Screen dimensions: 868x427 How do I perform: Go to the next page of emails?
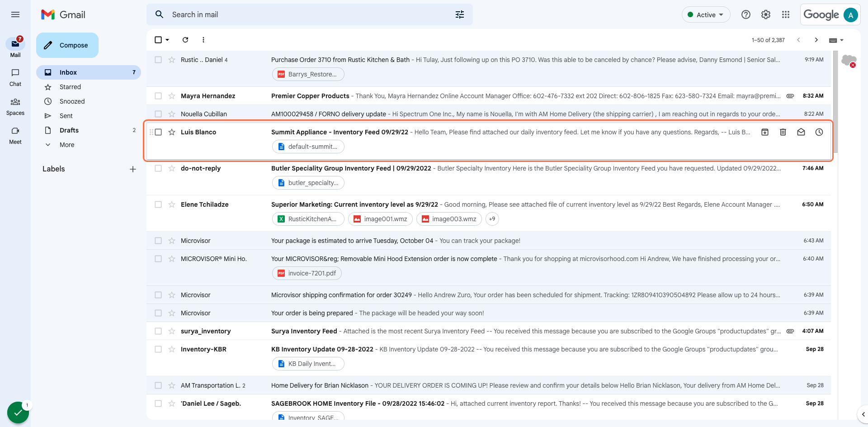tap(816, 40)
